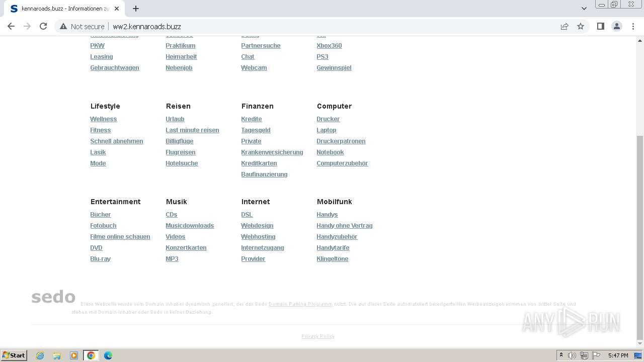This screenshot has height=362, width=644.
Task: Open Chrome's three-dot menu
Action: pyautogui.click(x=633, y=26)
